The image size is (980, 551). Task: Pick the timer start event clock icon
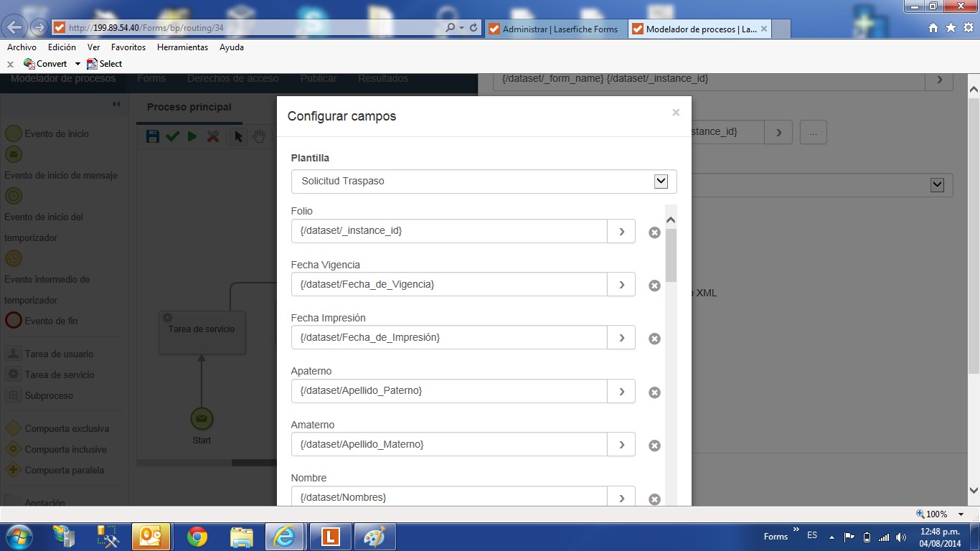point(14,196)
